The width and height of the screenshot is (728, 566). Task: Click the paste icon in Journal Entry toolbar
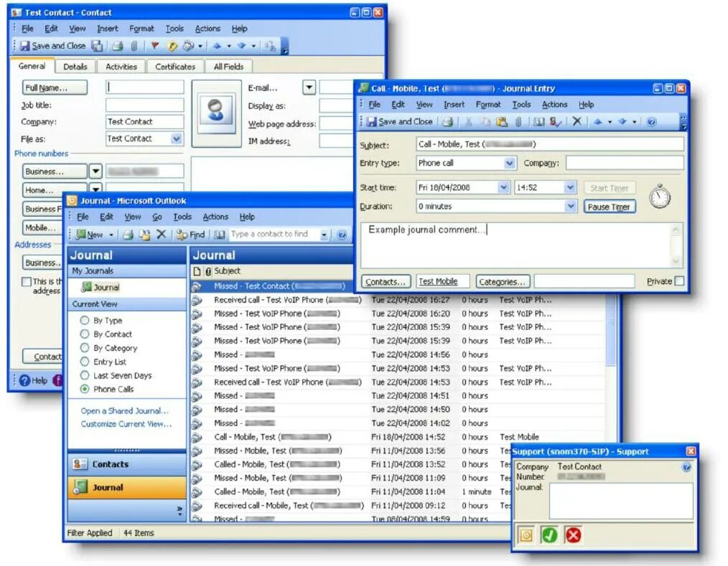click(x=501, y=121)
